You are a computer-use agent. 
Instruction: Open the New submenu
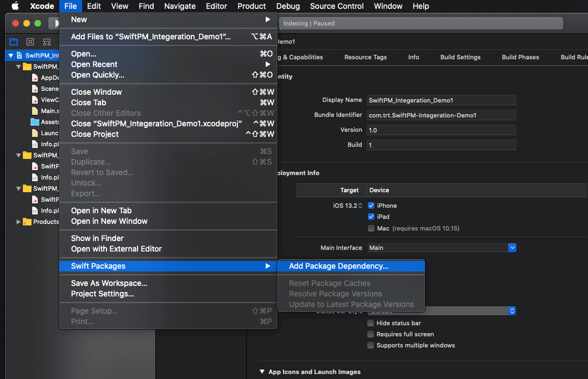(x=168, y=19)
